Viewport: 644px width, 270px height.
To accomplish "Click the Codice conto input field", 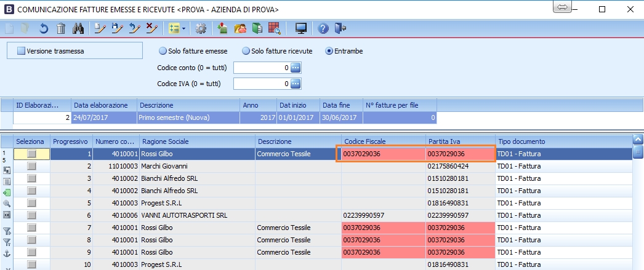I will tap(262, 68).
